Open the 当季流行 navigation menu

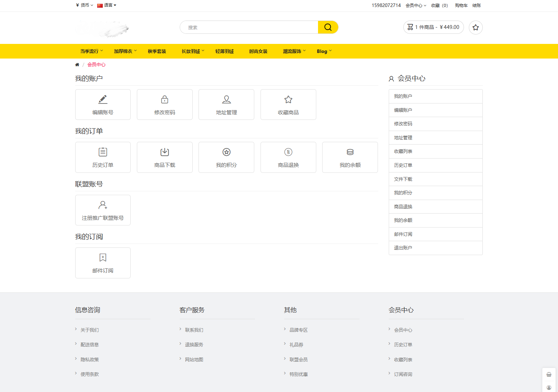tap(91, 51)
